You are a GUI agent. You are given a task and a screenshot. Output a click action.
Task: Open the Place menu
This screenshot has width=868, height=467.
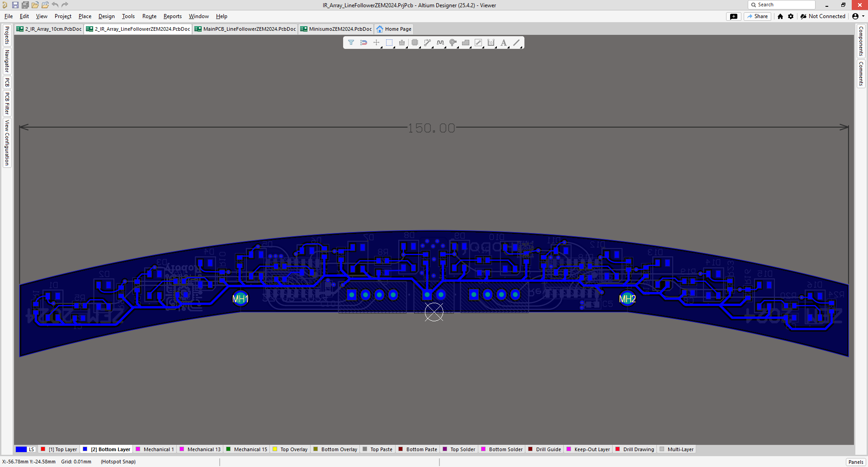[85, 16]
